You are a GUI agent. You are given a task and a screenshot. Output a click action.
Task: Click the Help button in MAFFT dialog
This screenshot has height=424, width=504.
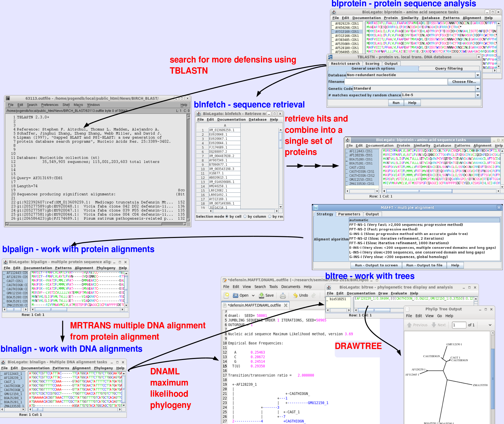(x=455, y=265)
